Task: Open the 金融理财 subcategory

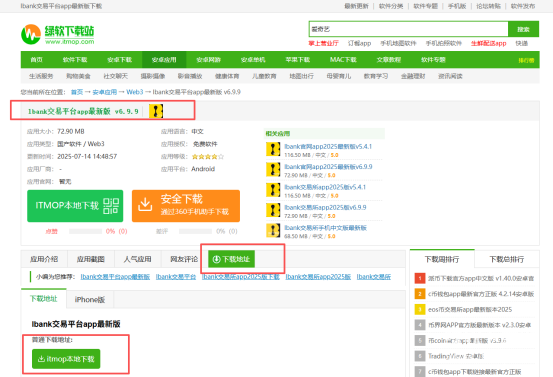Action: [x=413, y=76]
